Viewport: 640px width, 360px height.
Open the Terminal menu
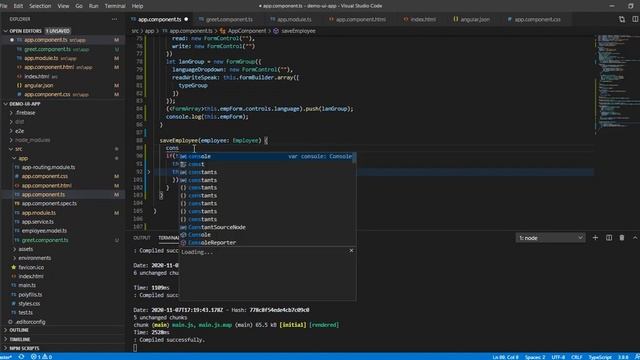[x=115, y=6]
